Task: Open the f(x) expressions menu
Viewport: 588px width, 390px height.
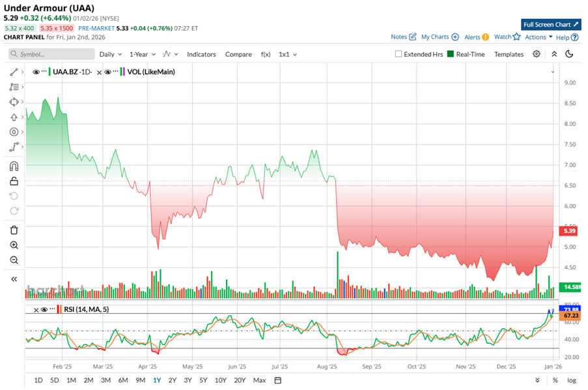Action: point(266,55)
